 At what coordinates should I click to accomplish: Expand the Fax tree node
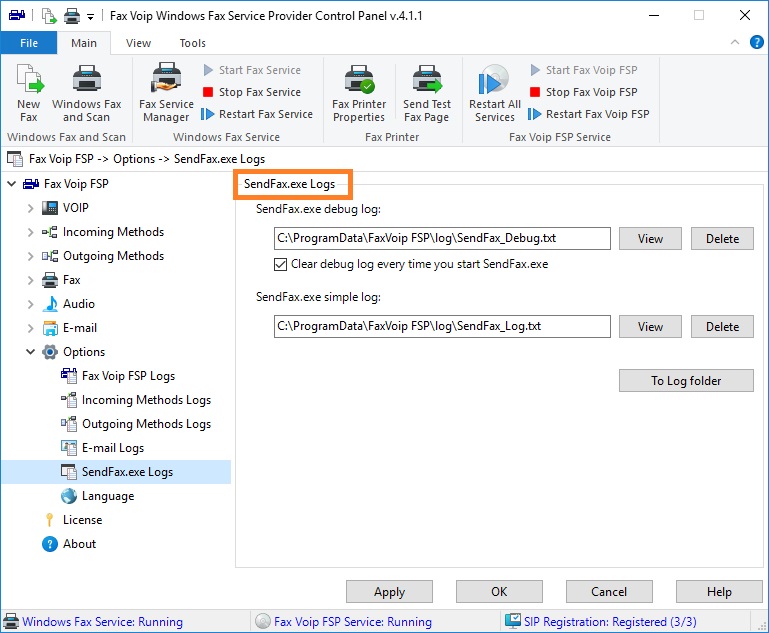point(30,280)
